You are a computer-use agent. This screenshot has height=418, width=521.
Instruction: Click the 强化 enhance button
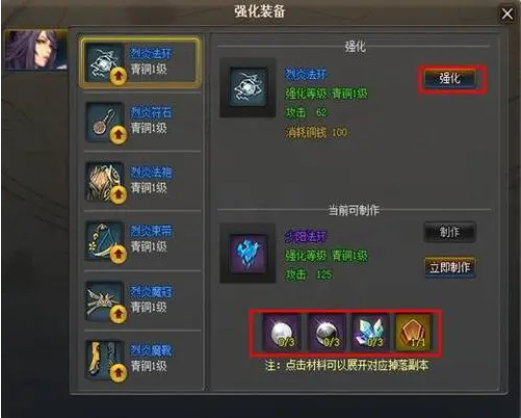450,79
